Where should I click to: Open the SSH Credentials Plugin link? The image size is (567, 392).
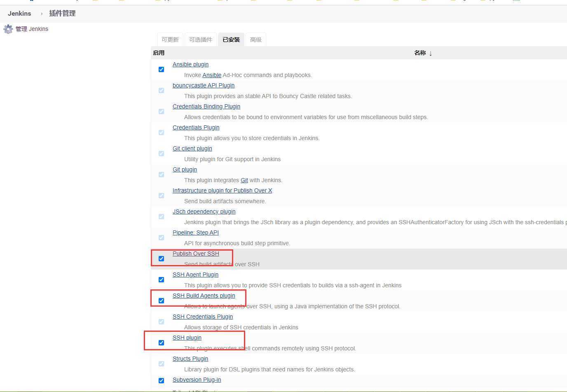click(203, 317)
